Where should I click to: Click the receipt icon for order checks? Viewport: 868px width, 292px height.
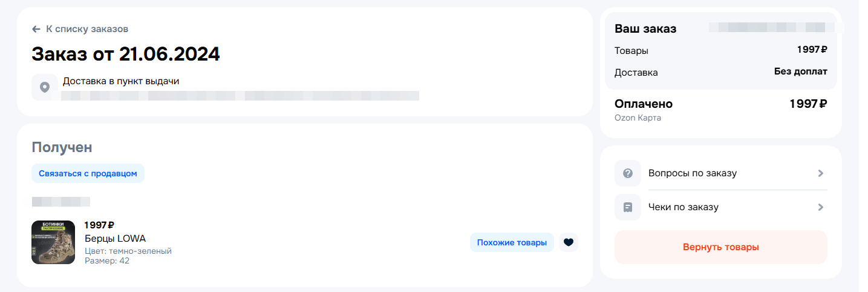(x=628, y=207)
